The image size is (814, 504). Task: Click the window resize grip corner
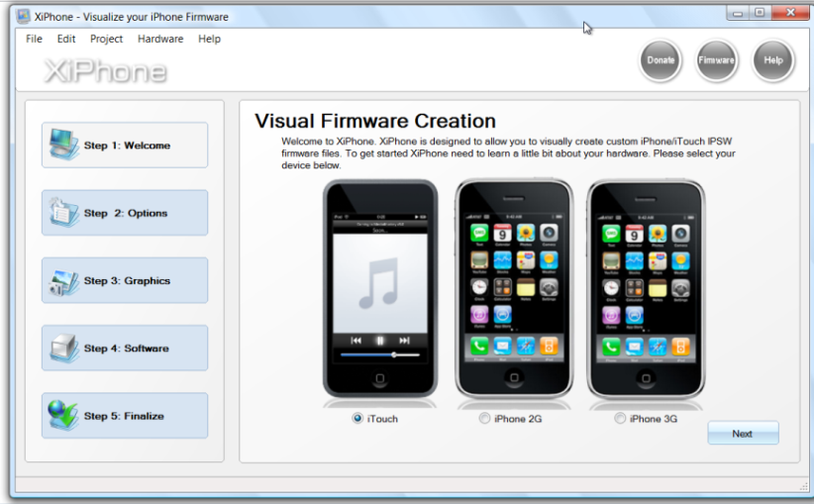pyautogui.click(x=804, y=486)
